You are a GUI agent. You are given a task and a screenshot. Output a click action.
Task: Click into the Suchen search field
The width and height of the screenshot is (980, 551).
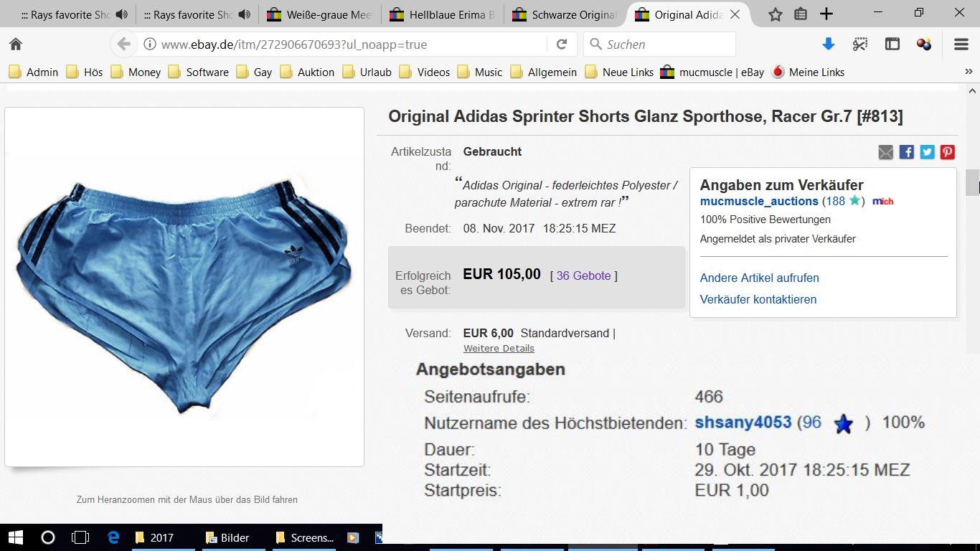[667, 44]
